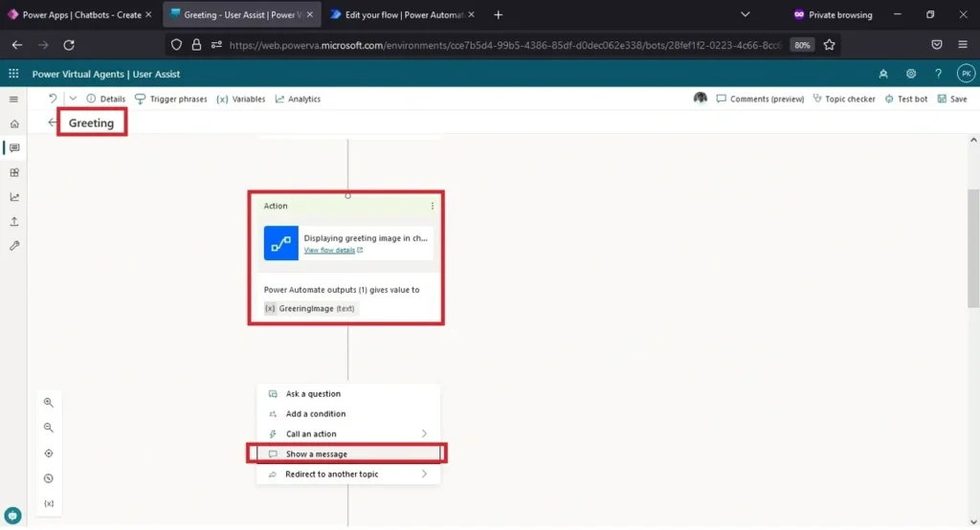
Task: Open the environment person icon in header
Action: [x=883, y=74]
